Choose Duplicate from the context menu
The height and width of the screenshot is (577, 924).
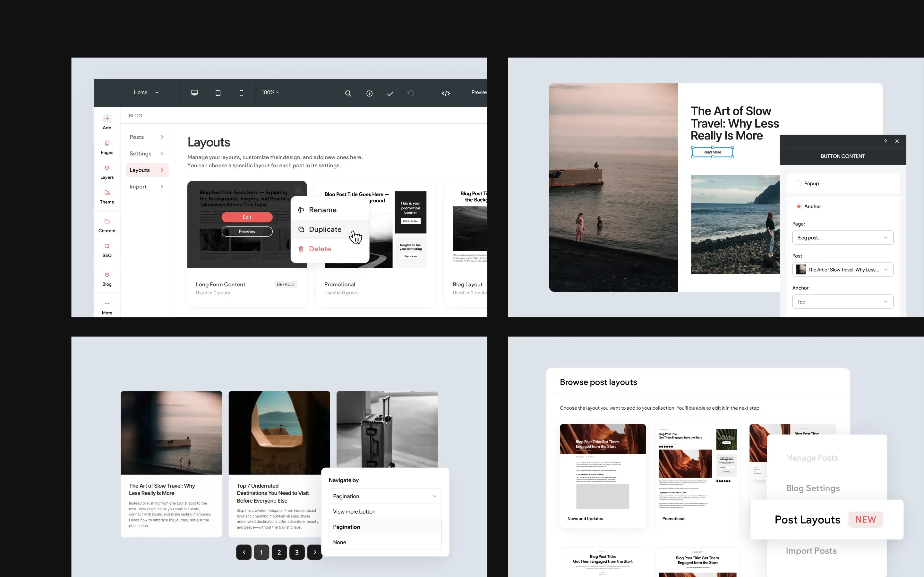[325, 229]
